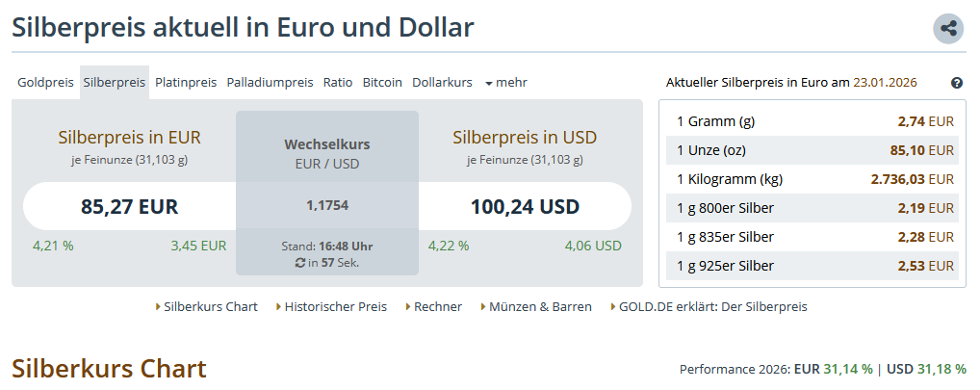
Task: Switch to the Bitcoin tab
Action: [x=382, y=83]
